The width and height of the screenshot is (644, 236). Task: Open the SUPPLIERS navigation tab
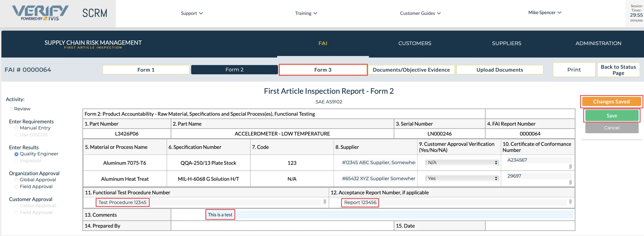pos(506,43)
